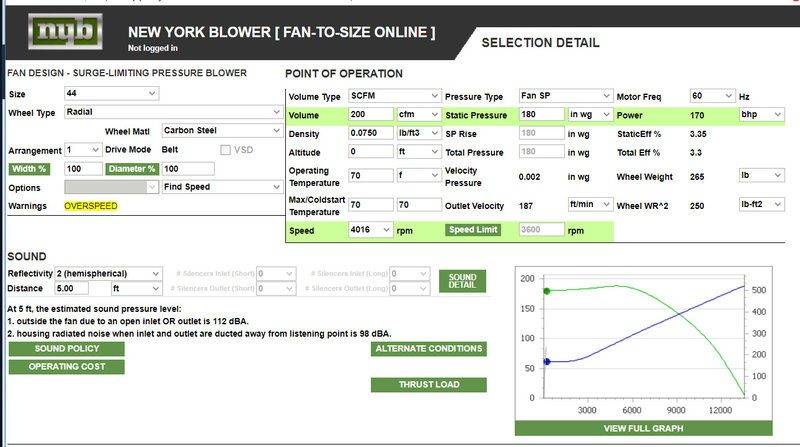800x447 pixels.
Task: Click the Altitude input field
Action: coord(371,152)
